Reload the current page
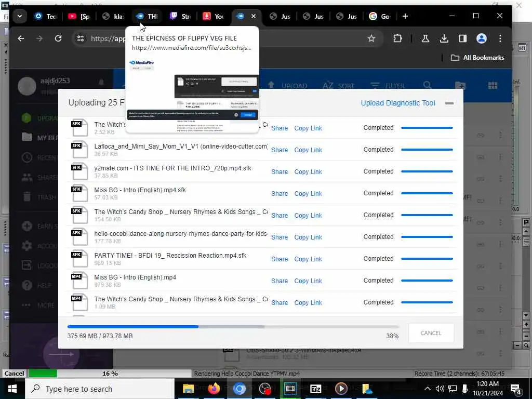 pos(58,38)
